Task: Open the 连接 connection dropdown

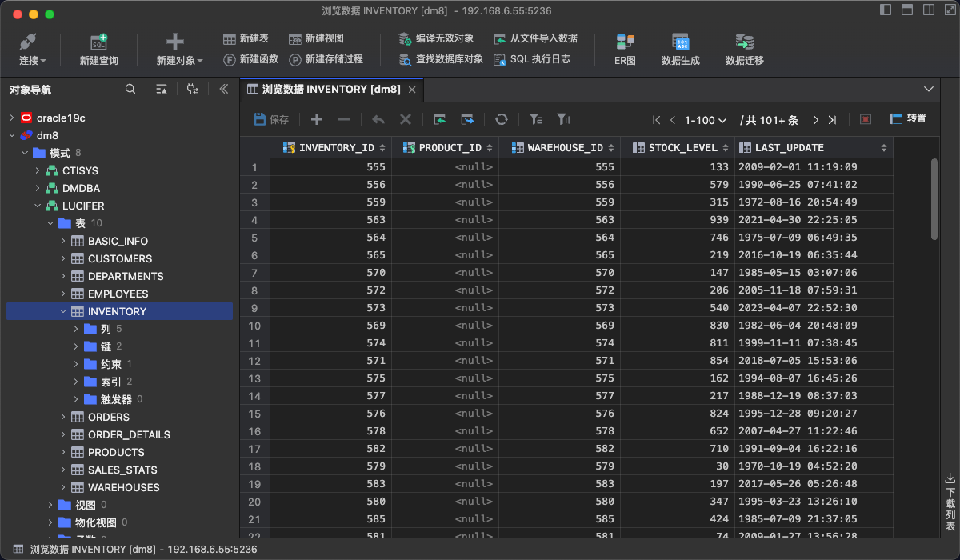Action: [32, 49]
